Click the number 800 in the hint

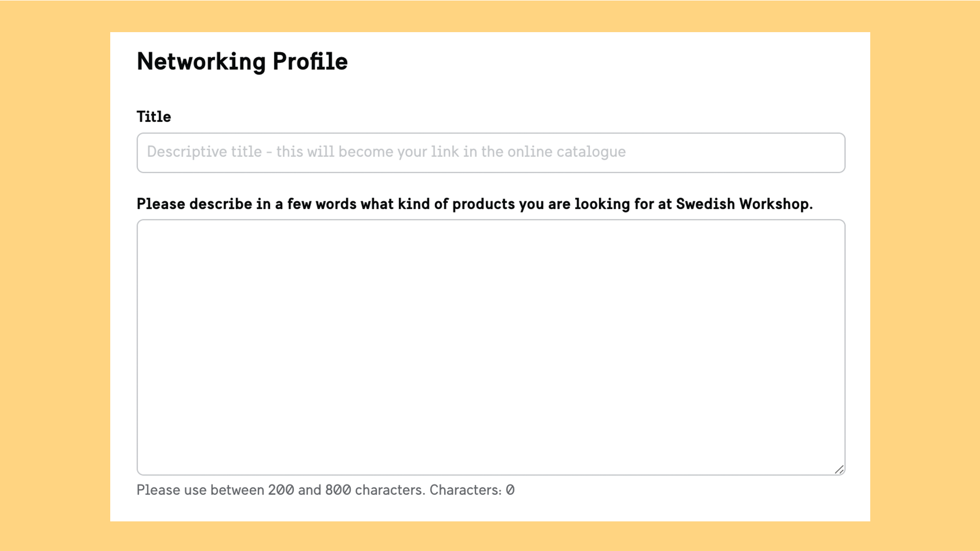coord(338,490)
